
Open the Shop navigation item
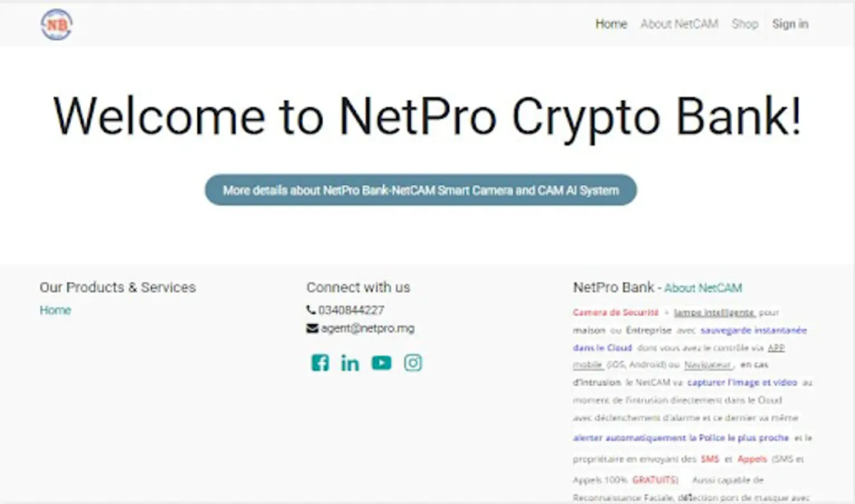[745, 24]
